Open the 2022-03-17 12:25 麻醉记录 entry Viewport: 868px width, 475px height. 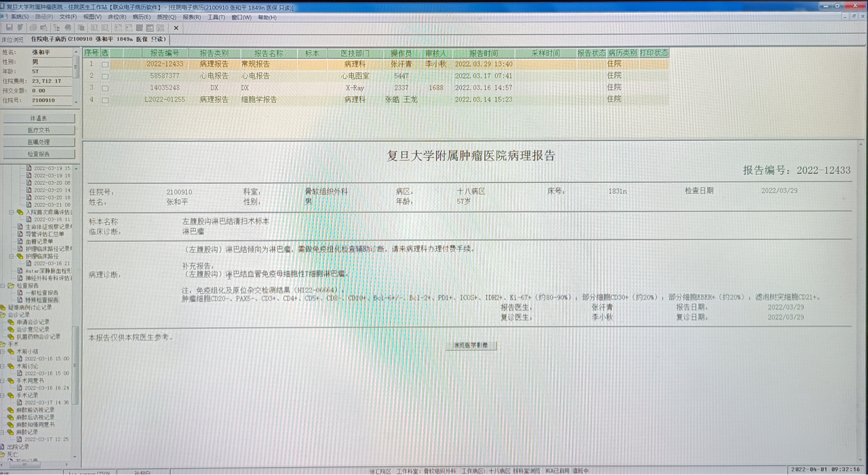[x=47, y=439]
